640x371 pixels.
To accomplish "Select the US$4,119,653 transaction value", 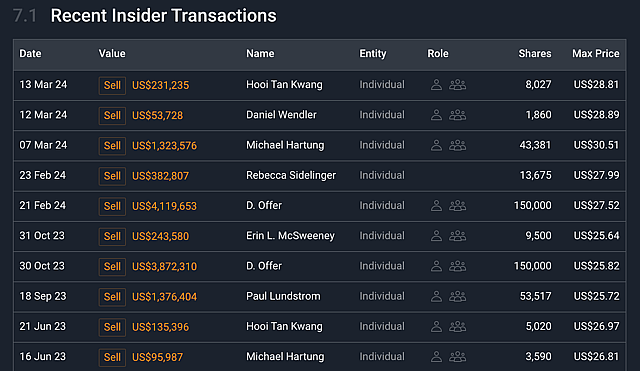I will click(164, 206).
